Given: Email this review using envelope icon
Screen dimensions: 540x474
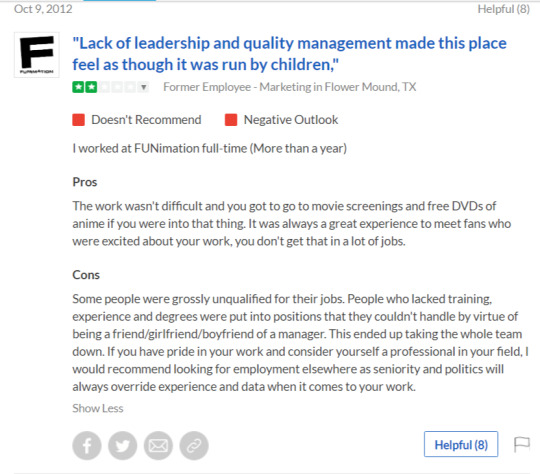Looking at the screenshot, I should [158, 445].
